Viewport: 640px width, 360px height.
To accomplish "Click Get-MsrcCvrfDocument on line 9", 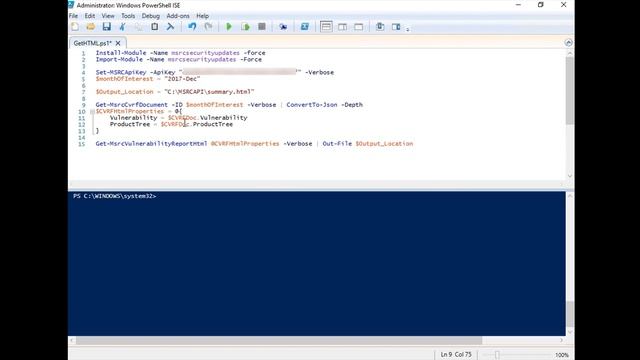I will pos(132,105).
